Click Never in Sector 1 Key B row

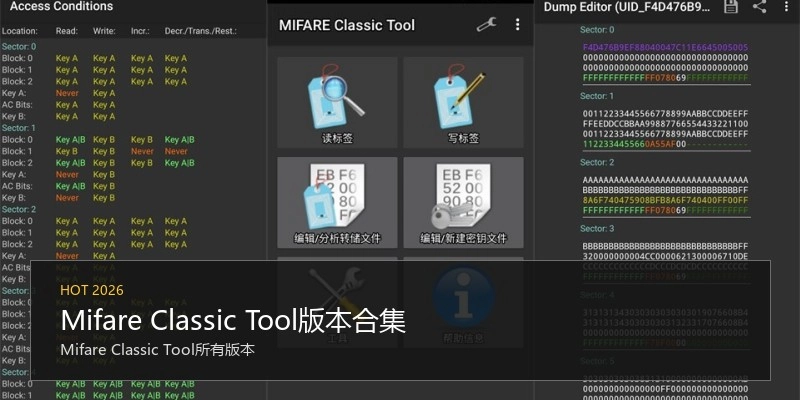click(67, 198)
